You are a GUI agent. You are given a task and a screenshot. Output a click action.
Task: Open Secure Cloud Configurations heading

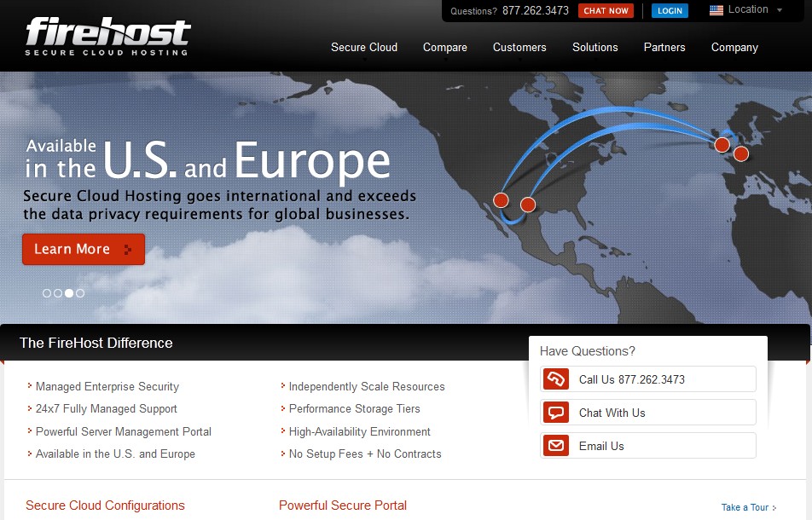pyautogui.click(x=105, y=506)
